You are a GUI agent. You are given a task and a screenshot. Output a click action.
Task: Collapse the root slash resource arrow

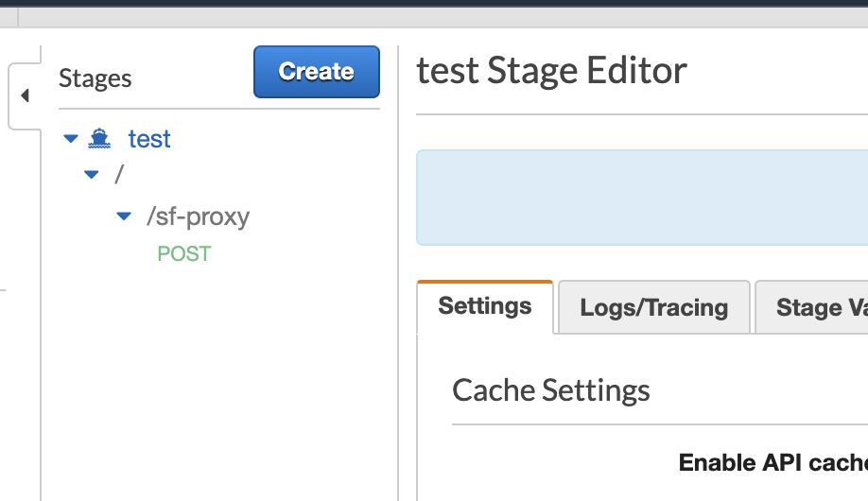click(91, 174)
